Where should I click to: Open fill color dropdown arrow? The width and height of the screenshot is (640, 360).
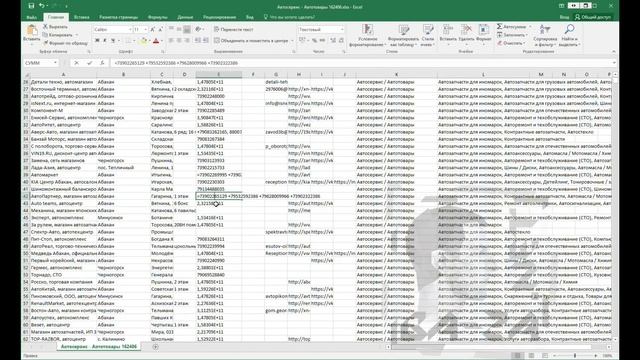pyautogui.click(x=149, y=40)
